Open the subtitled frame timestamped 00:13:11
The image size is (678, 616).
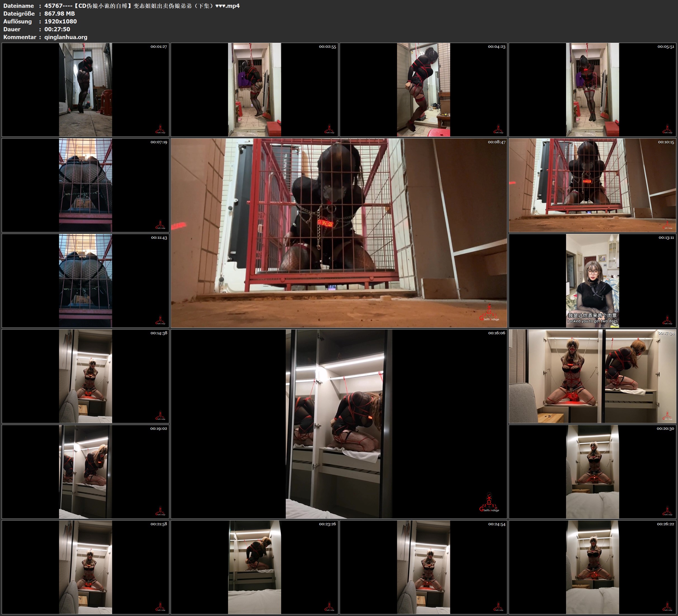(593, 280)
